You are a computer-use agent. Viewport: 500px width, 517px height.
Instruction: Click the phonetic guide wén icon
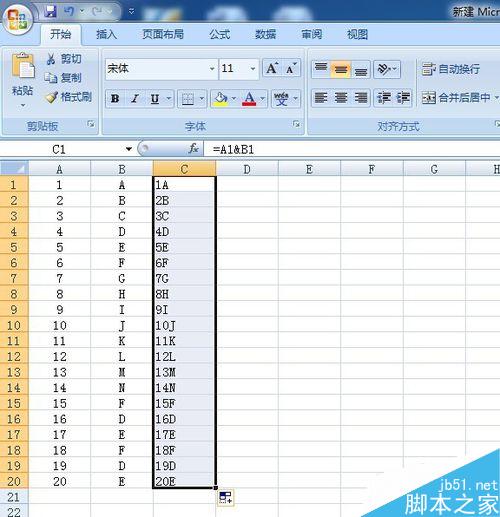281,99
